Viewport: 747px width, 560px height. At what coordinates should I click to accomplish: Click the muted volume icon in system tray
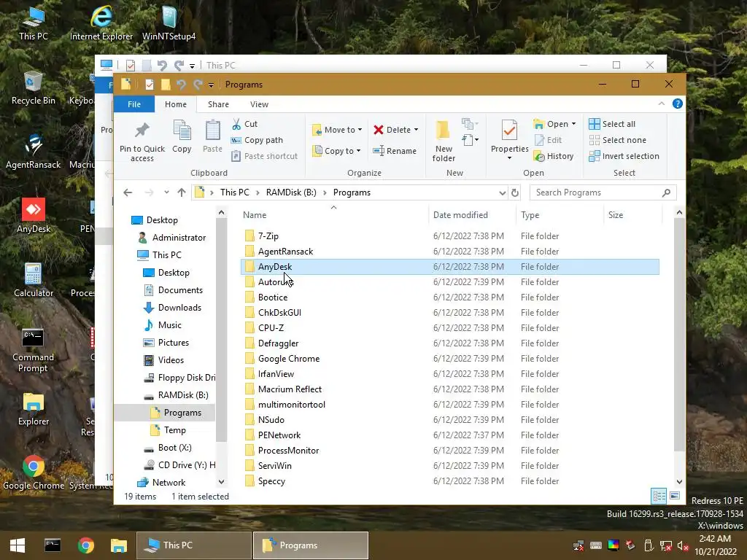tap(683, 545)
